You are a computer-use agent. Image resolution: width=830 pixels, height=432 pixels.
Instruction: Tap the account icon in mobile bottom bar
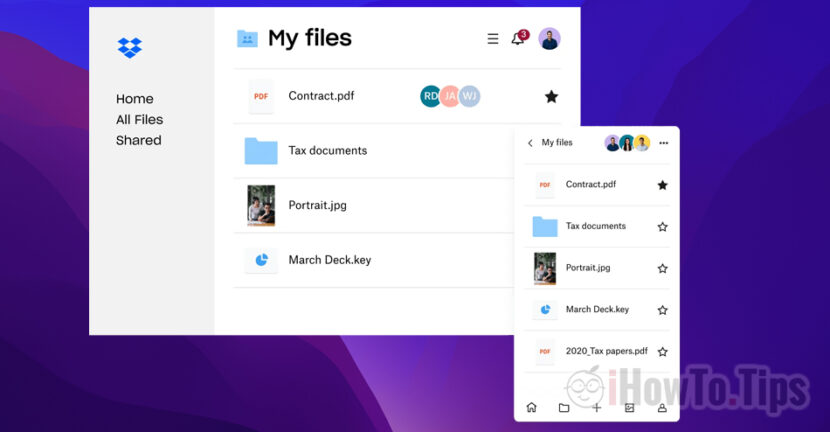coord(662,407)
